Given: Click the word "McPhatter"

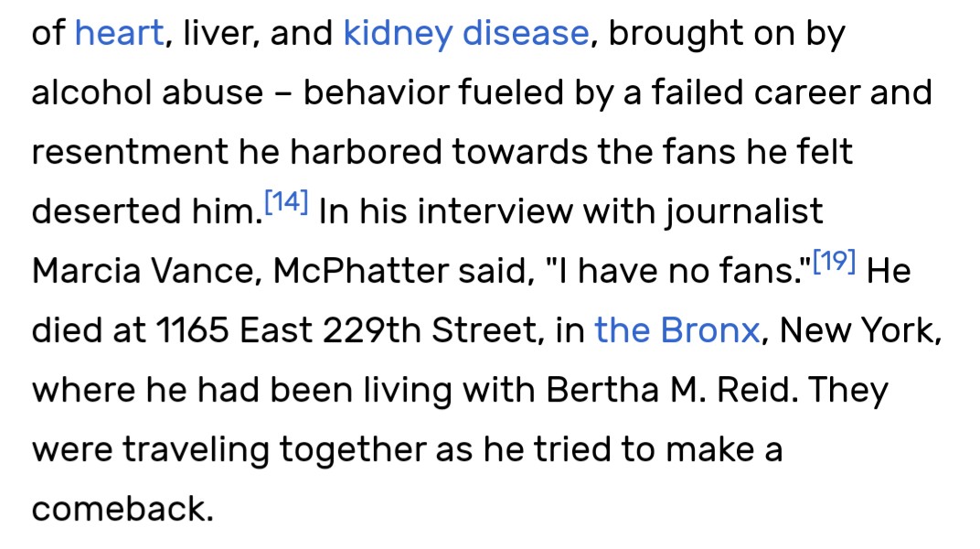Looking at the screenshot, I should pos(331,272).
